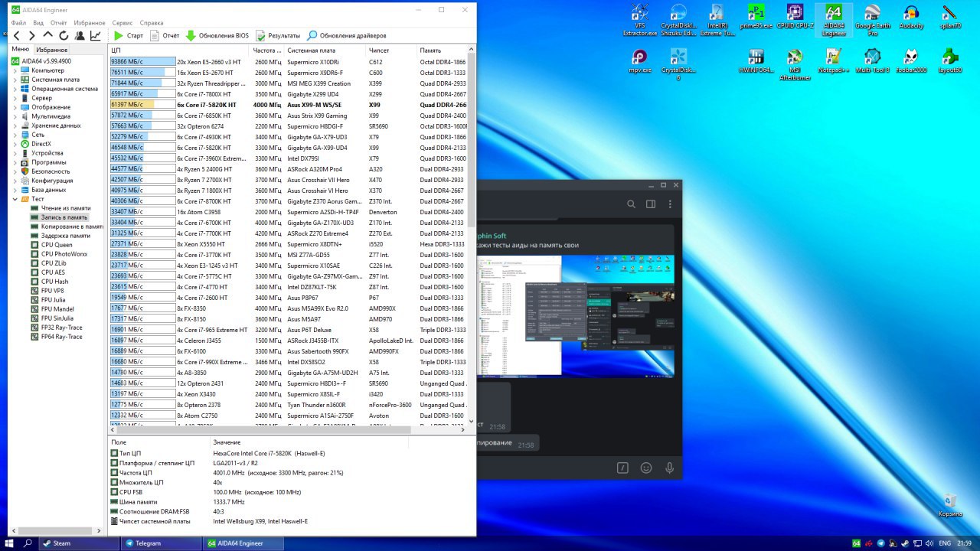Select the Корзина recycle bin icon
The height and width of the screenshot is (551, 980).
coord(950,505)
